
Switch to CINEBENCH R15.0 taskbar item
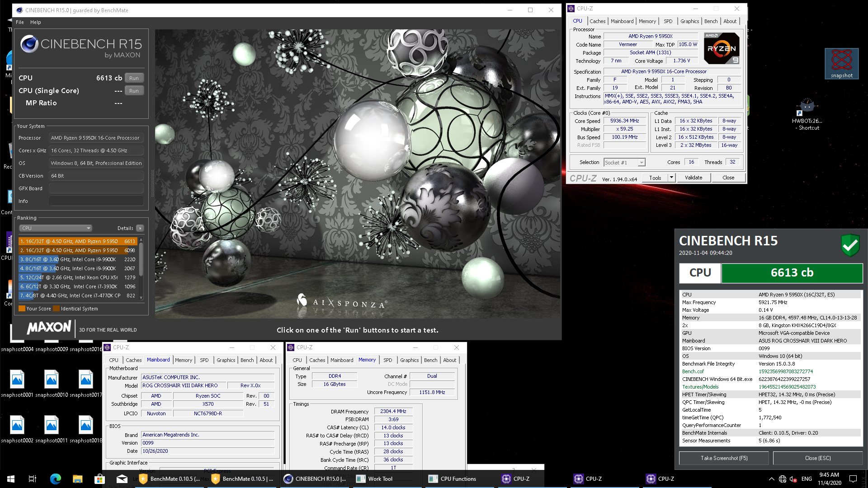coord(315,479)
